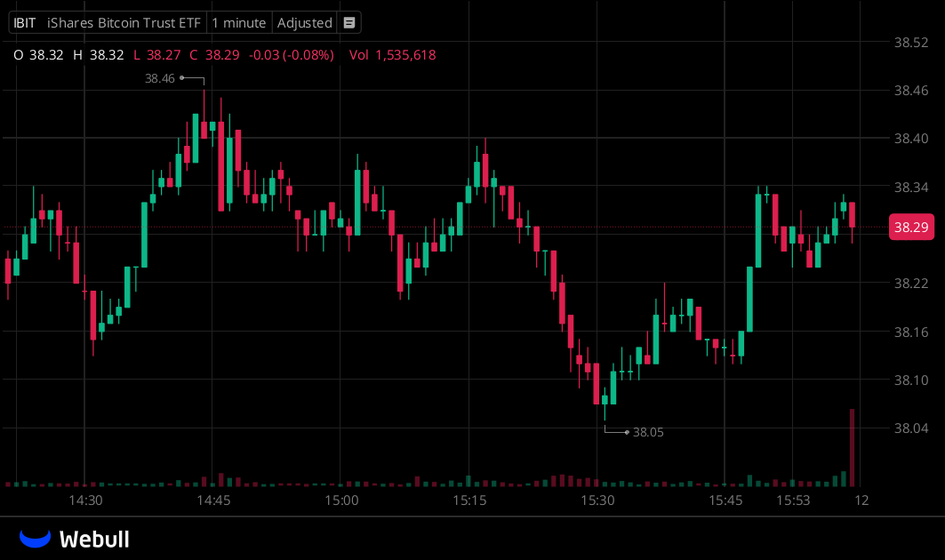Click the 15:30 label on time axis
Viewport: 945px width, 560px height.
coord(597,500)
